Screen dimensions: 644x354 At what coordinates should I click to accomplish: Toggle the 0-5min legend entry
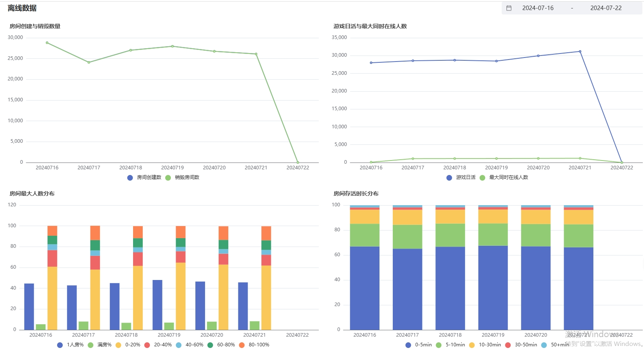(x=418, y=345)
